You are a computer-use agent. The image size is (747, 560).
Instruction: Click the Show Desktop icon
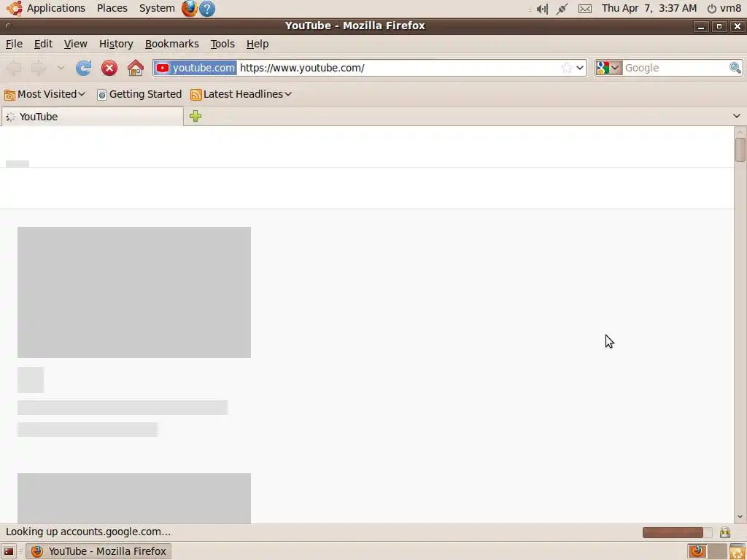[9, 551]
